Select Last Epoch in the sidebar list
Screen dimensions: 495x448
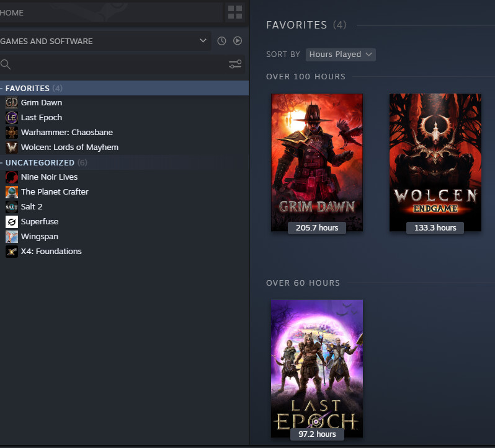[x=42, y=117]
